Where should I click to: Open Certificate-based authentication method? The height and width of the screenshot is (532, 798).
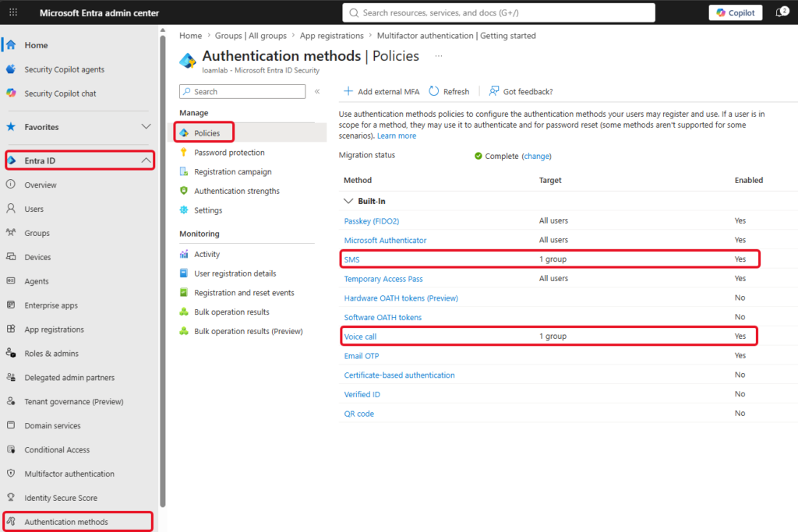coord(400,375)
